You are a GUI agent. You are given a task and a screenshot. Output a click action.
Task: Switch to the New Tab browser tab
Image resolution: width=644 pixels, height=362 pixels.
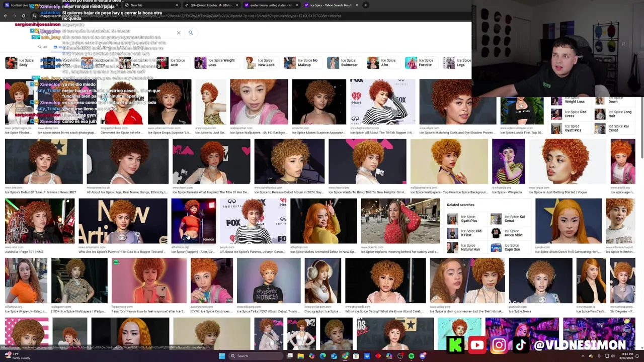[x=152, y=5]
